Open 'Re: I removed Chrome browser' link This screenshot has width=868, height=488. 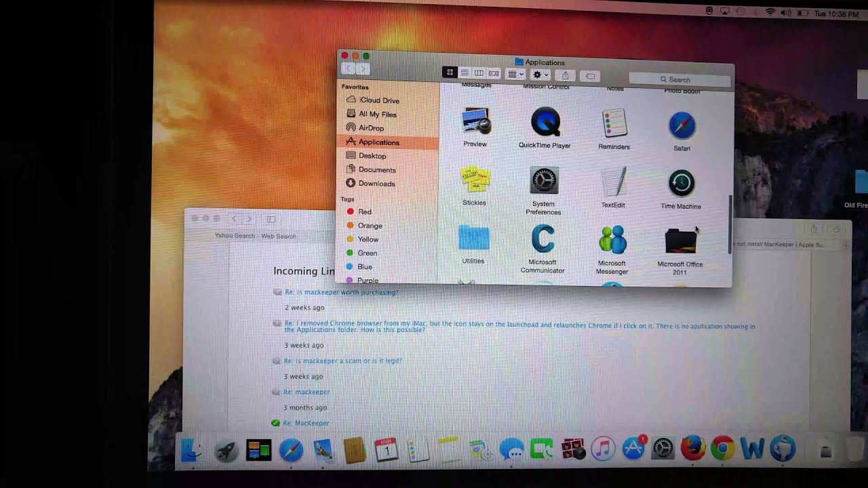(x=519, y=327)
